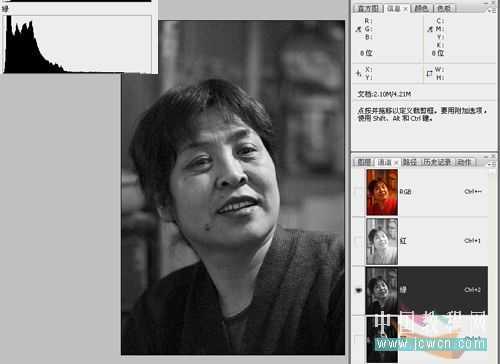Click the Ctrl+1 shortcut text on 红 row
Image resolution: width=500 pixels, height=364 pixels.
(472, 241)
